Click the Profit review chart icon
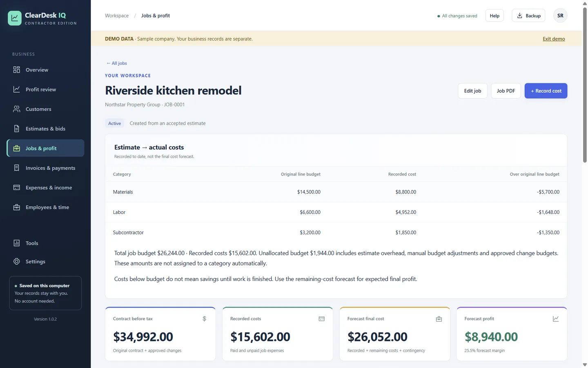The width and height of the screenshot is (588, 368). [16, 89]
